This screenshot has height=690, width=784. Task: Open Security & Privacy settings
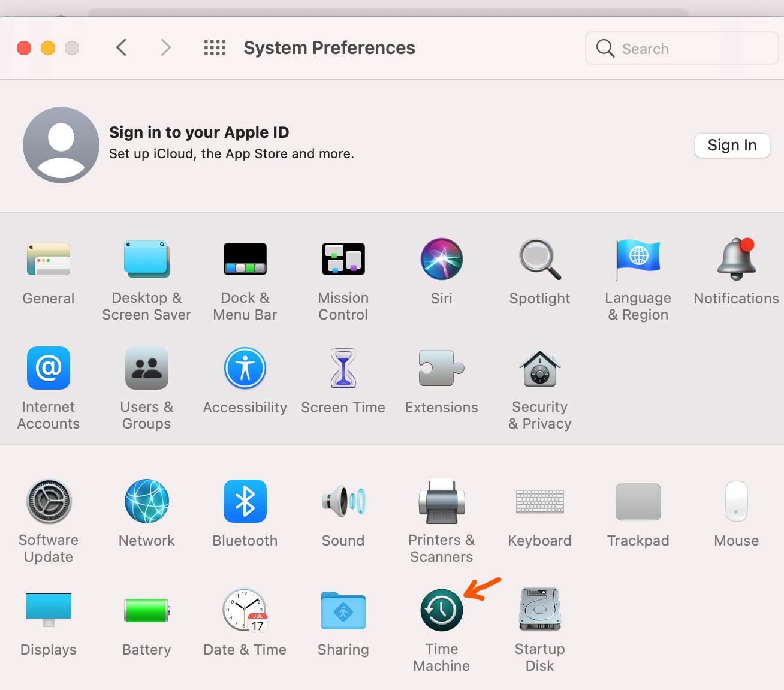(x=540, y=368)
